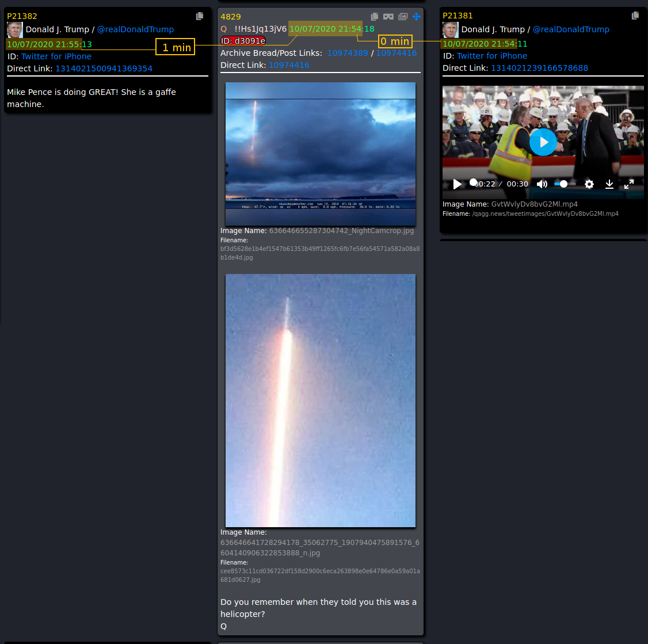Image resolution: width=648 pixels, height=644 pixels.
Task: Mute the video with the speaker icon
Action: coord(542,184)
